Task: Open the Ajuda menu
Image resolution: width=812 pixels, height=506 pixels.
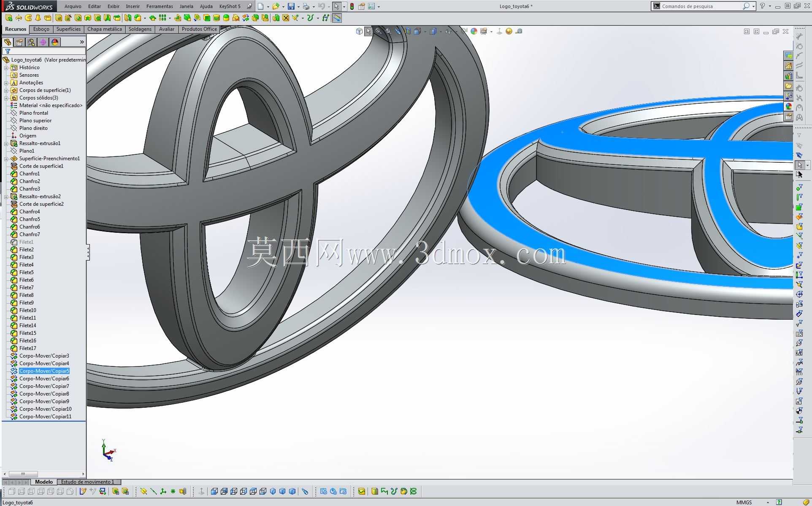Action: [x=206, y=6]
